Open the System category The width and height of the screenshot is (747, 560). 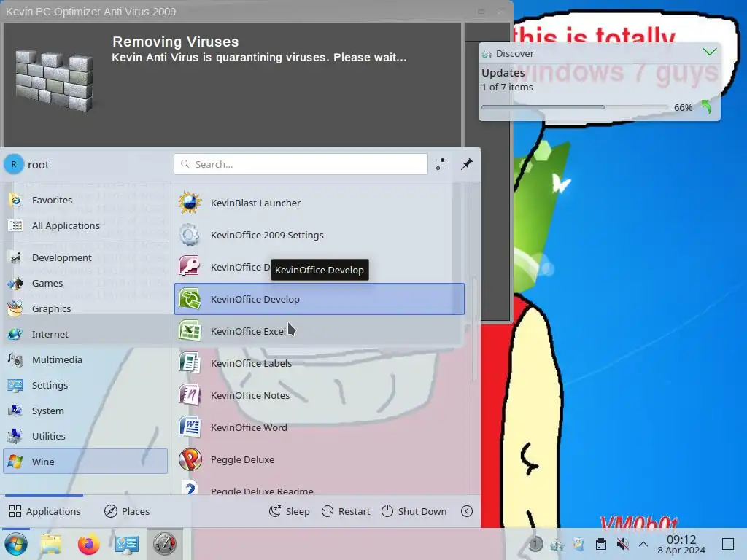pos(85,411)
